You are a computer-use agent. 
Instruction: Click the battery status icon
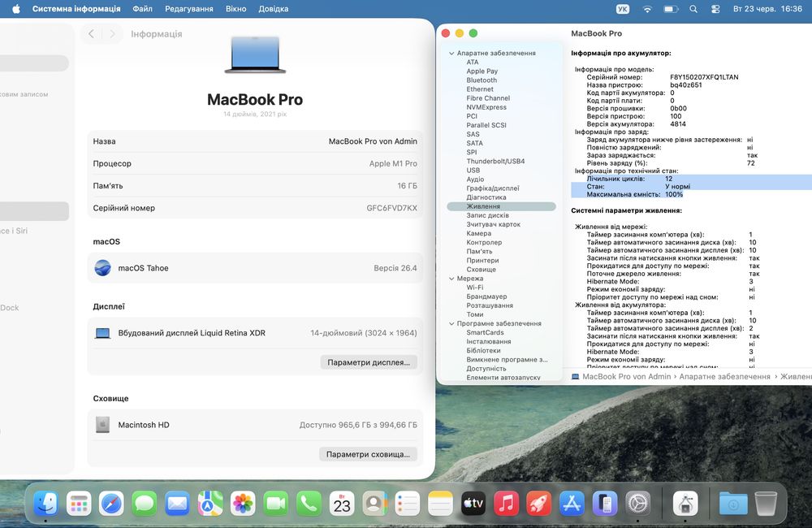672,9
